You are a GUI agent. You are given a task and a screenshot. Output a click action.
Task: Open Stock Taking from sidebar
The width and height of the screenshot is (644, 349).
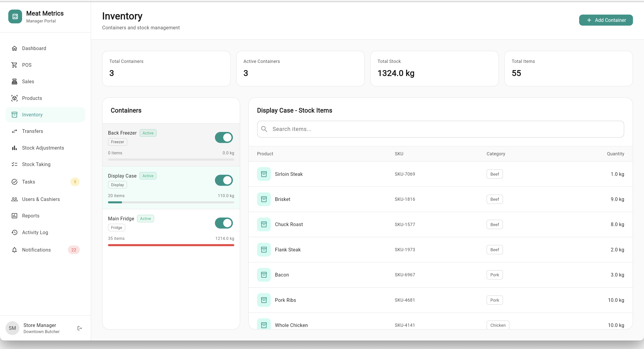36,164
